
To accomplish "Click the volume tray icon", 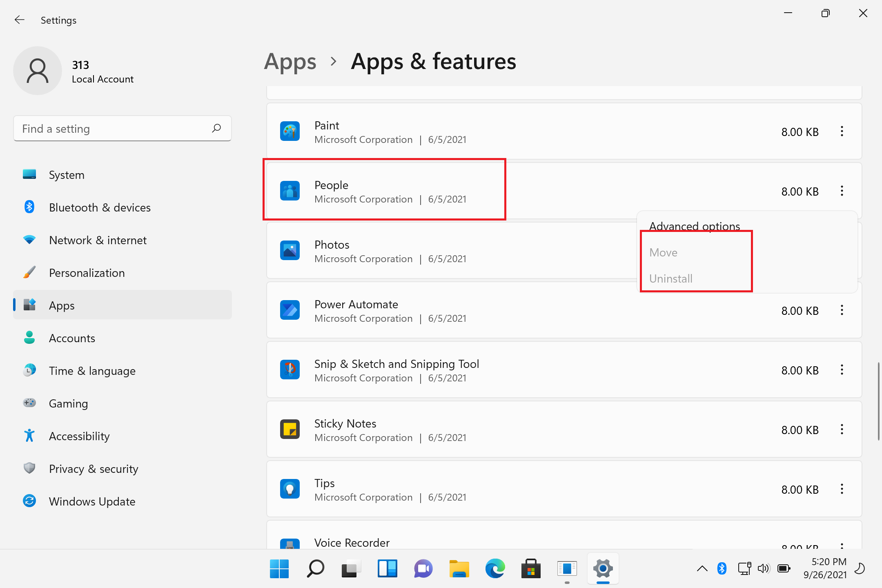I will 764,568.
